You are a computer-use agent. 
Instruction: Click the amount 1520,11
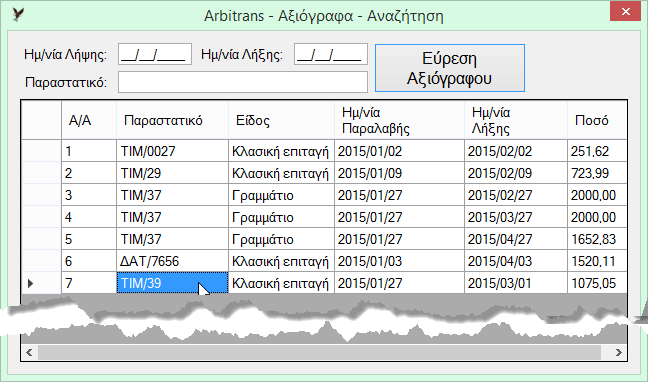597,261
